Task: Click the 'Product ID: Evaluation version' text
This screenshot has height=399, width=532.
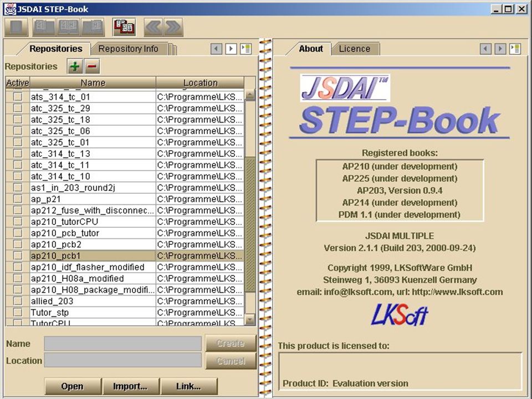Action: pyautogui.click(x=345, y=383)
